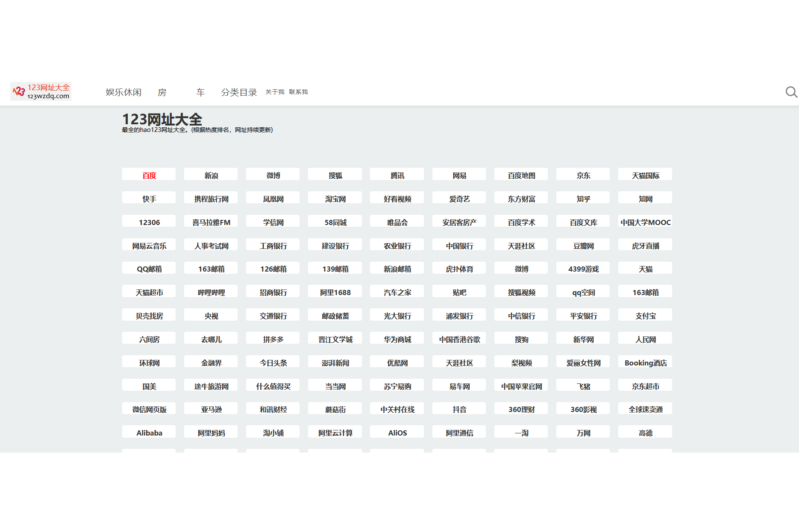Open the 知乎 link
799x532 pixels.
583,199
